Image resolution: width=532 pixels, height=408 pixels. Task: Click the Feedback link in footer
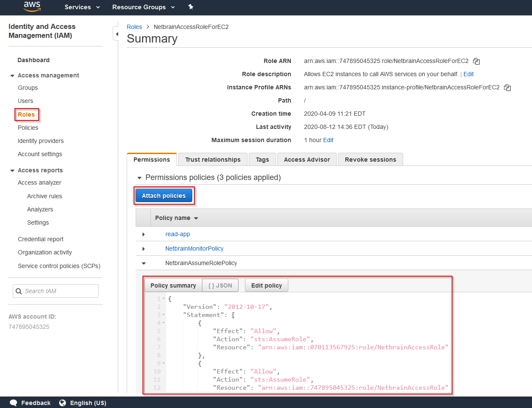pos(36,403)
